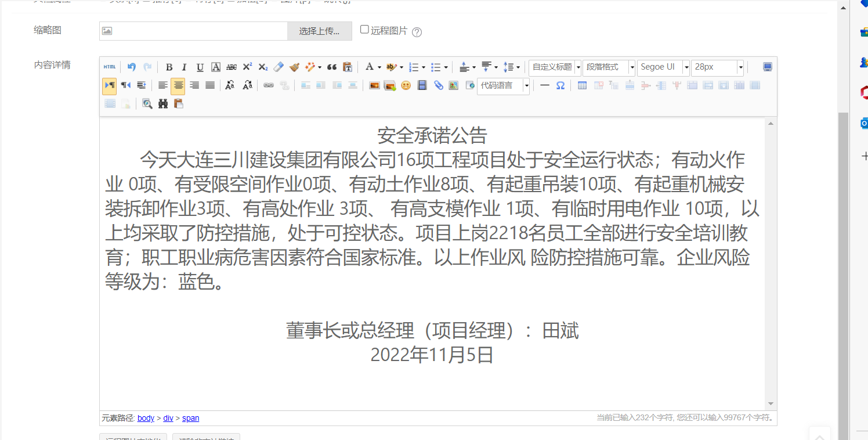This screenshot has height=440, width=868.
Task: Insert a single image
Action: [x=374, y=85]
